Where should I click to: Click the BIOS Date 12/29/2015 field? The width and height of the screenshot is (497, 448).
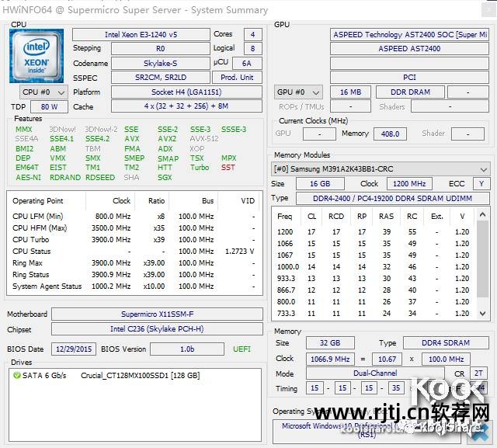[74, 349]
